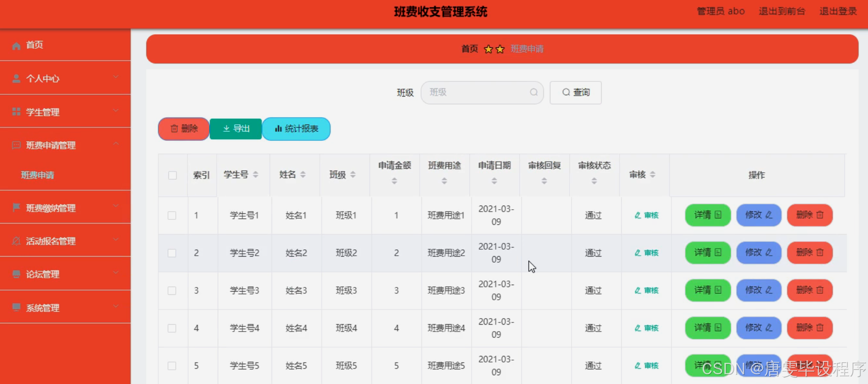Screen dimensions: 868x384
Task: Click the monitor icon next to 系统管理
Action: point(16,307)
